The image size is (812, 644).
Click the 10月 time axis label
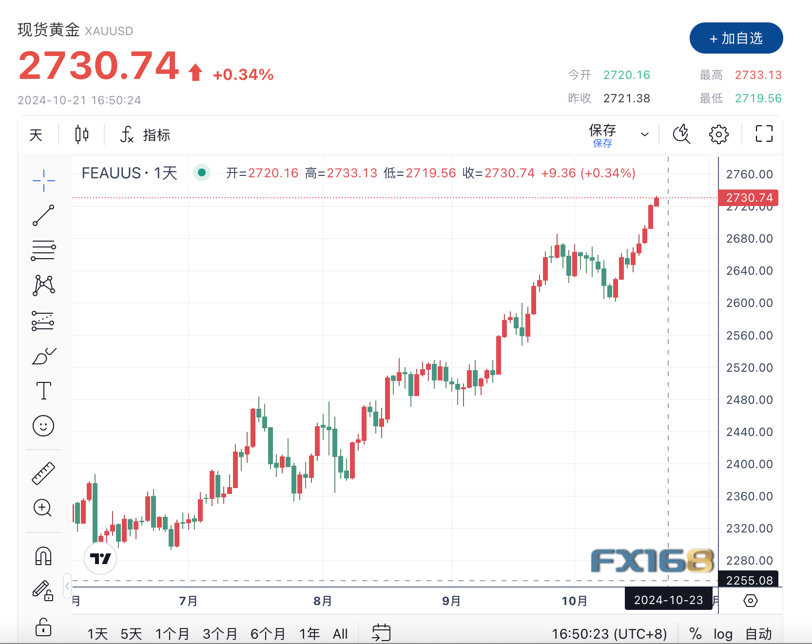pyautogui.click(x=575, y=601)
